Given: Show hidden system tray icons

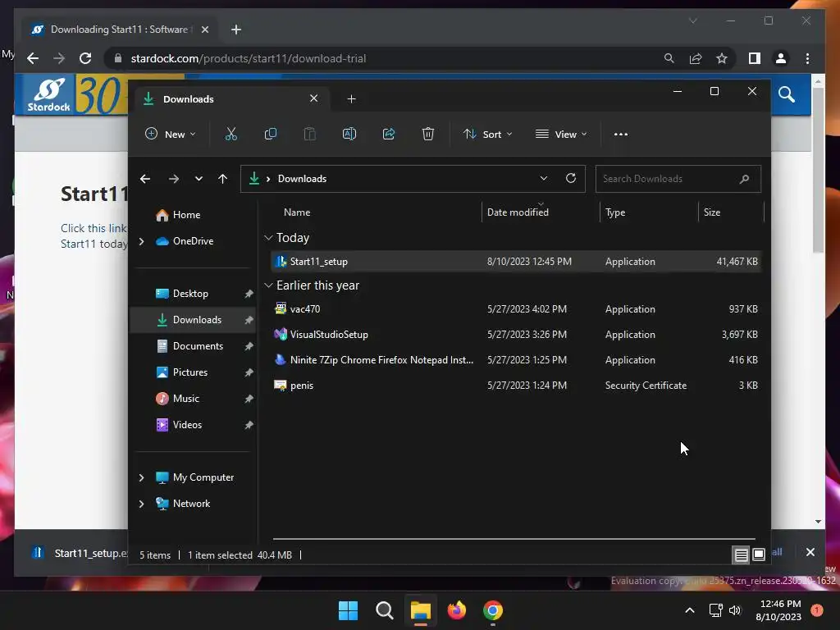Looking at the screenshot, I should [690, 610].
